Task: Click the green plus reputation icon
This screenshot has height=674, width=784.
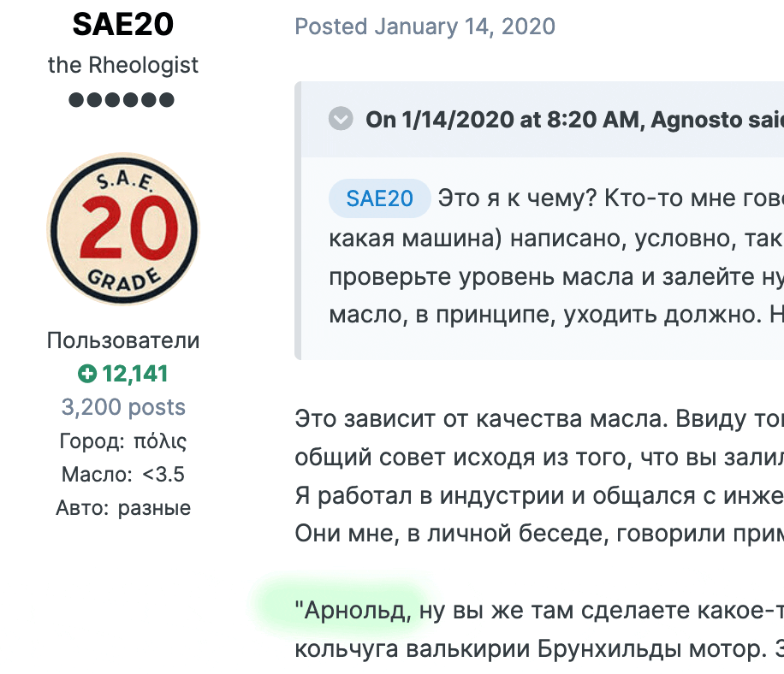Action: [87, 374]
